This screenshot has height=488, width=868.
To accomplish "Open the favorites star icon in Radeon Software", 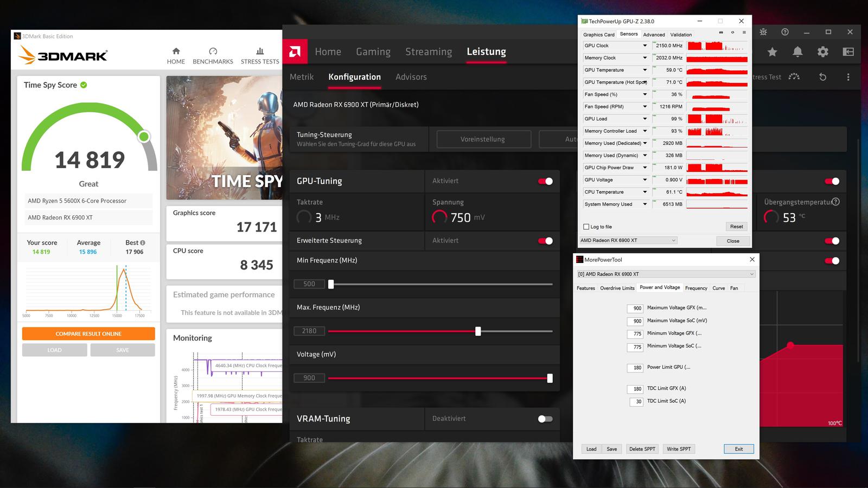I will (x=773, y=52).
